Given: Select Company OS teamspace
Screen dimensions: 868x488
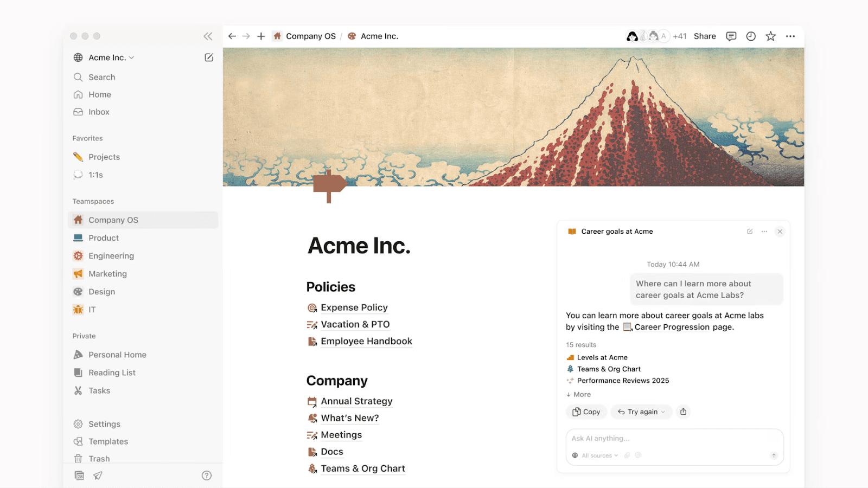Looking at the screenshot, I should coord(143,220).
